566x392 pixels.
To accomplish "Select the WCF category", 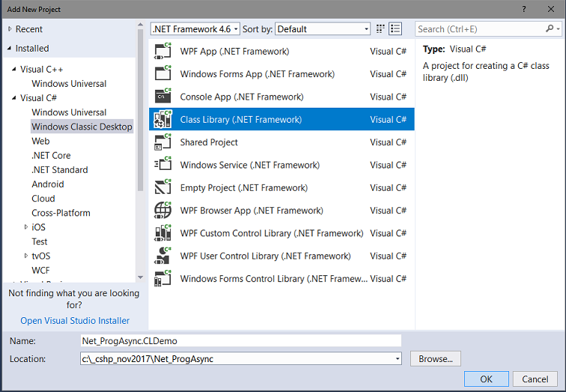I will (x=40, y=271).
